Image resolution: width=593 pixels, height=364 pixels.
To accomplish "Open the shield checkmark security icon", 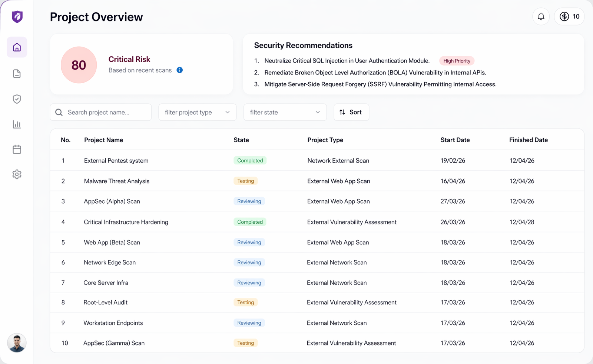I will click(17, 99).
